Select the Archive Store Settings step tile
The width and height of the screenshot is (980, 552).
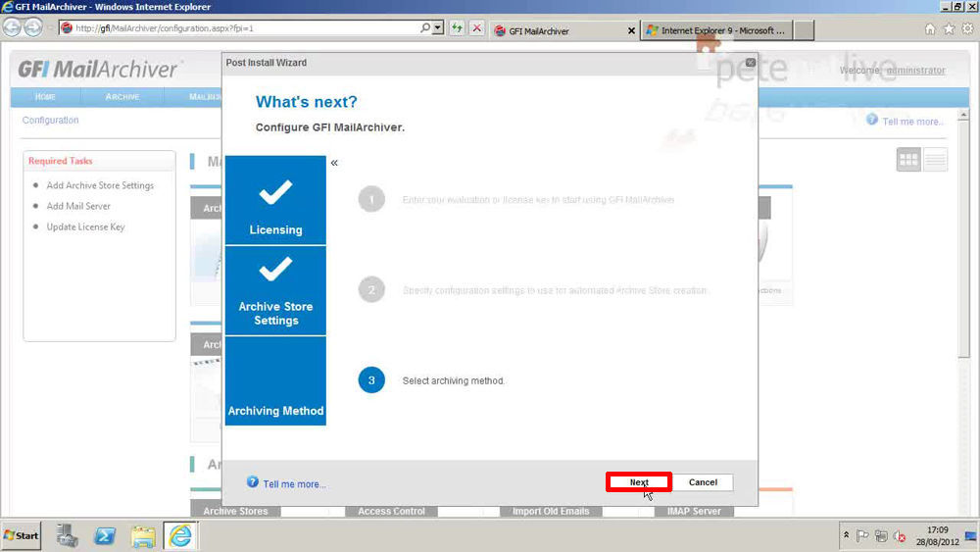pyautogui.click(x=275, y=290)
